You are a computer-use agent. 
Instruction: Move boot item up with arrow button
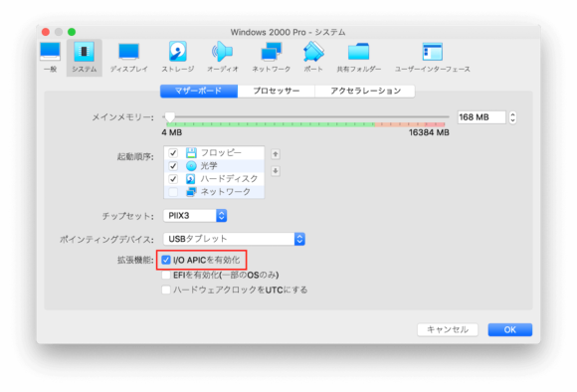[276, 154]
